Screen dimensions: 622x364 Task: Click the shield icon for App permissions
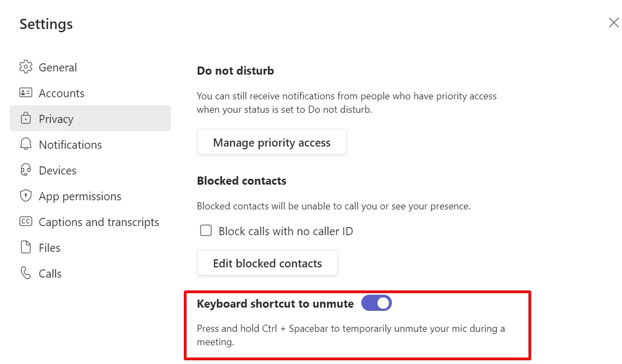(x=25, y=196)
